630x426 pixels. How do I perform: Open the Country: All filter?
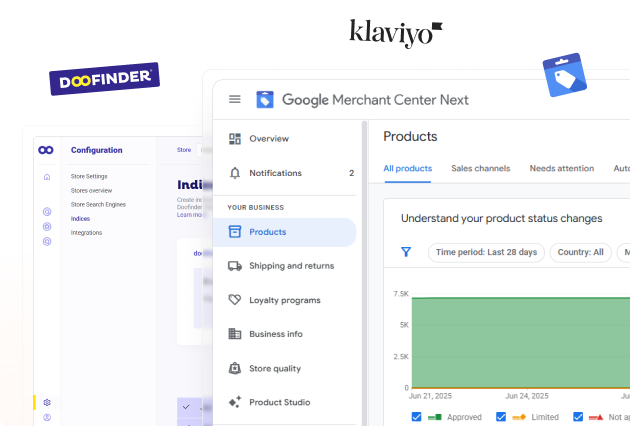[581, 252]
